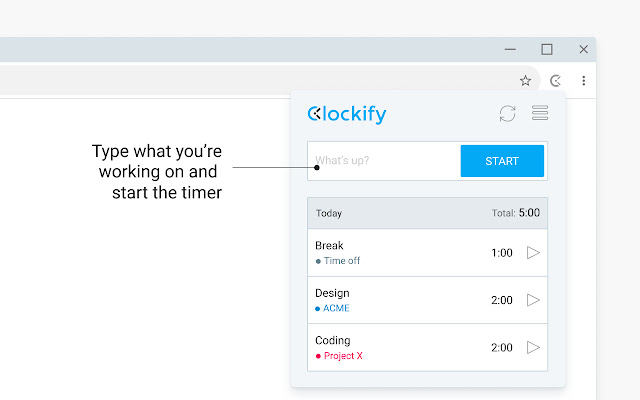Click the ACME project label
Viewport: 640px width, 400px height.
tap(336, 308)
